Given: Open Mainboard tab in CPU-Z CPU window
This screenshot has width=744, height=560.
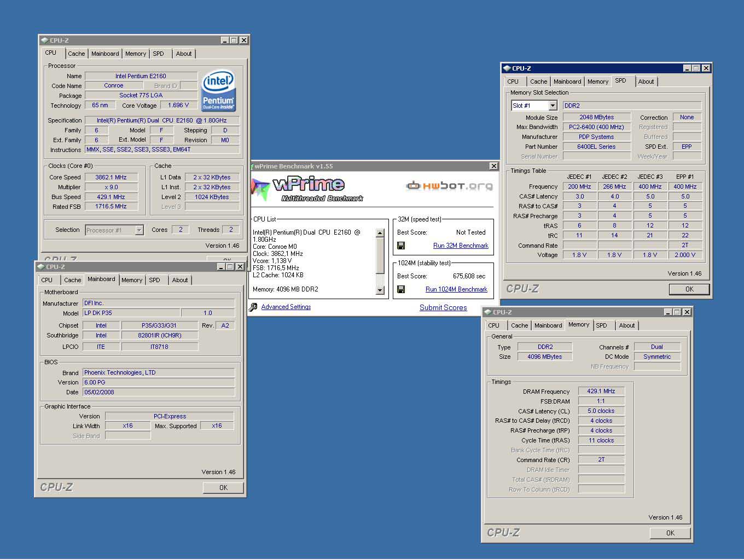Looking at the screenshot, I should click(105, 54).
